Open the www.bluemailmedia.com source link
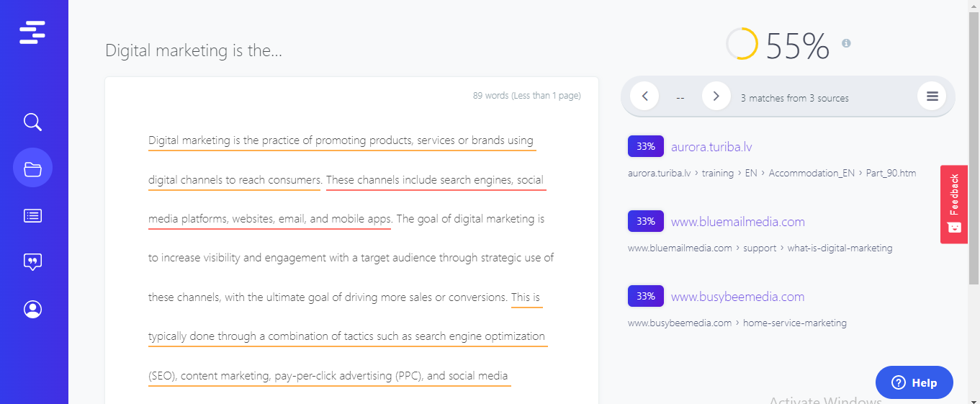The image size is (980, 404). click(737, 222)
